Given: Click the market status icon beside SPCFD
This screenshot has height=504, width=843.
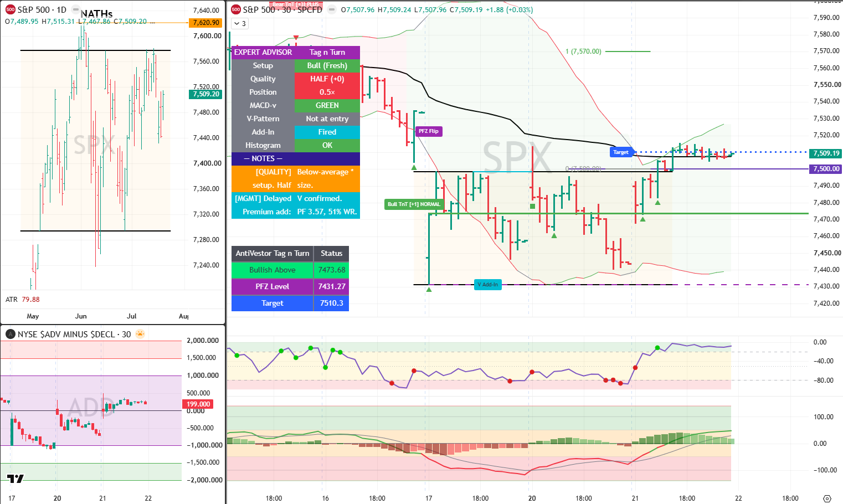Looking at the screenshot, I should [331, 9].
